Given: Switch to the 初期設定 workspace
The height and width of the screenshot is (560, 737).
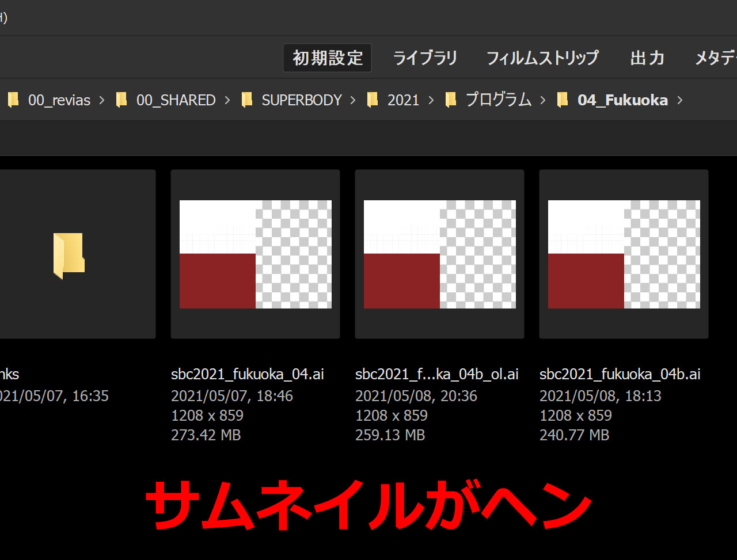Looking at the screenshot, I should pyautogui.click(x=328, y=58).
